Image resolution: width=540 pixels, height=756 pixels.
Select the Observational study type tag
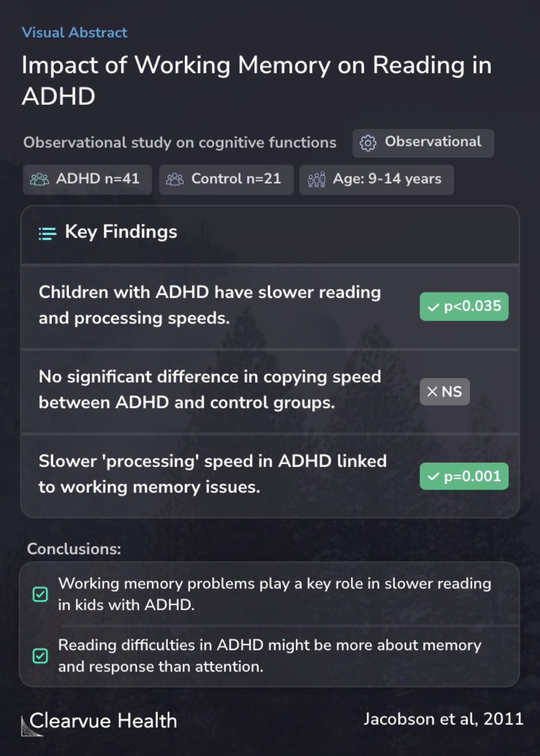423,143
